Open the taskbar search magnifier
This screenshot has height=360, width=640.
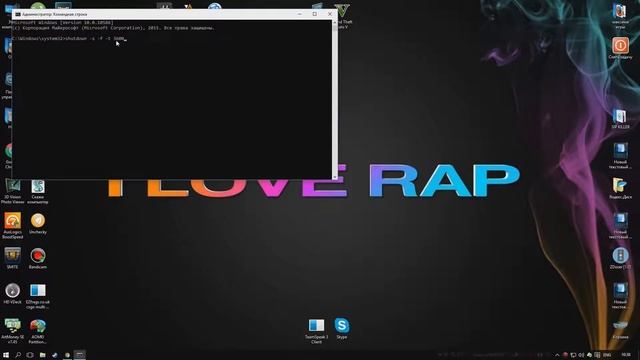18,355
